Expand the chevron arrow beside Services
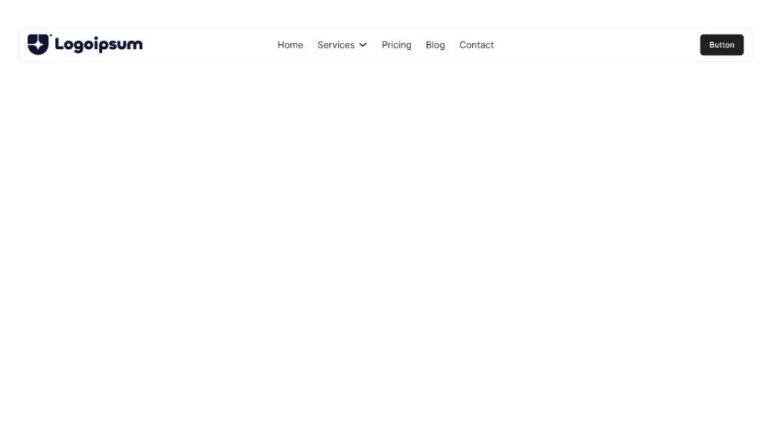Viewport: 768px width, 432px height. tap(363, 45)
